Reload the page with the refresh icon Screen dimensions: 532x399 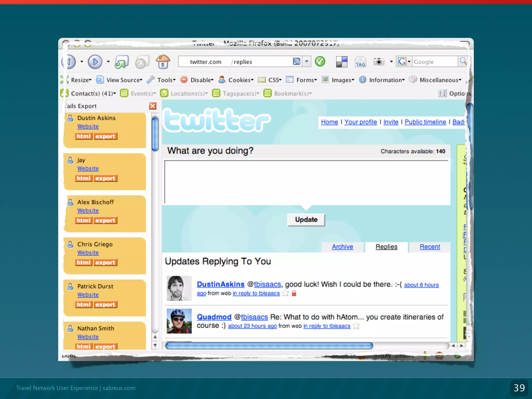click(122, 62)
